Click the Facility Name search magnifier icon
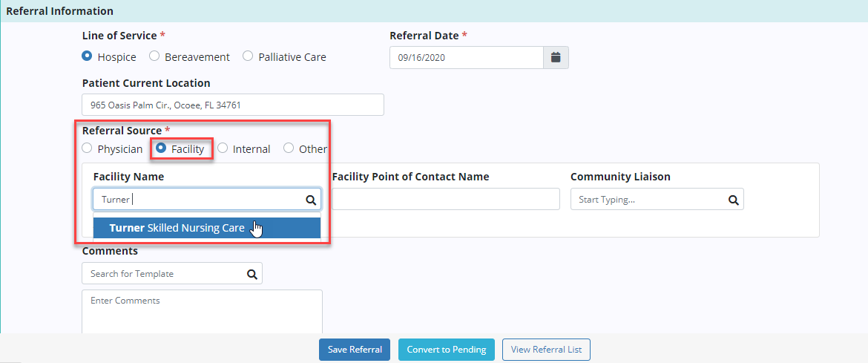 coord(310,200)
